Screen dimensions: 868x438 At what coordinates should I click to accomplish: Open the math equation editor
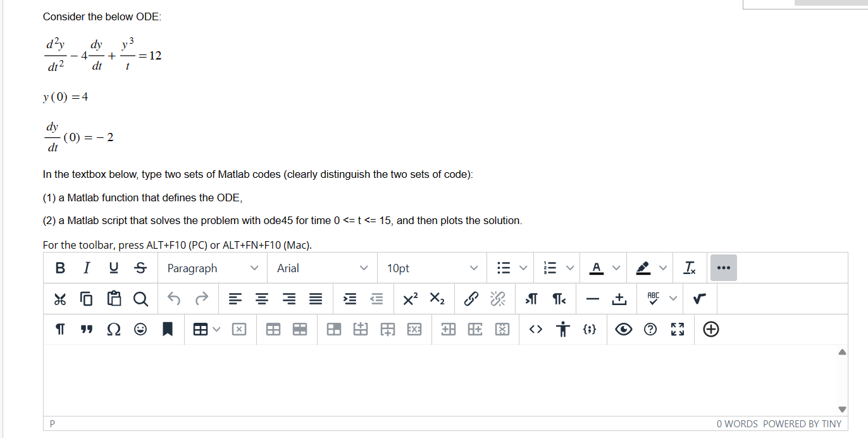pos(699,299)
